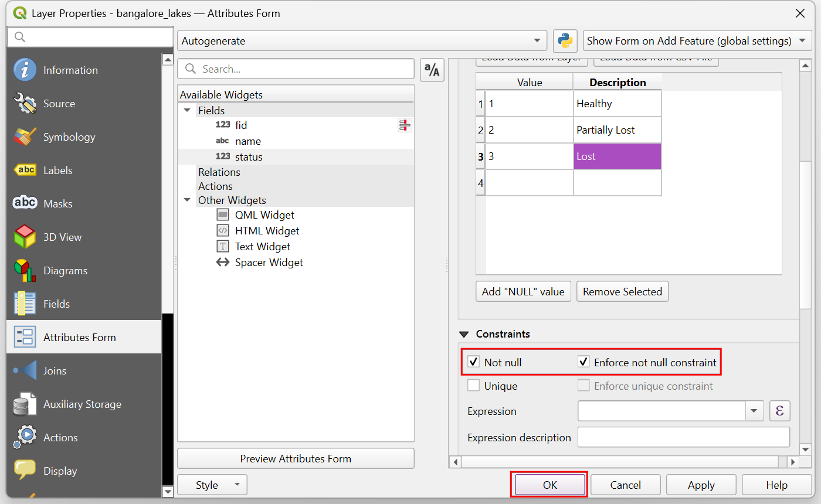This screenshot has height=504, width=821.
Task: Enable the Unique constraint checkbox
Action: 474,386
